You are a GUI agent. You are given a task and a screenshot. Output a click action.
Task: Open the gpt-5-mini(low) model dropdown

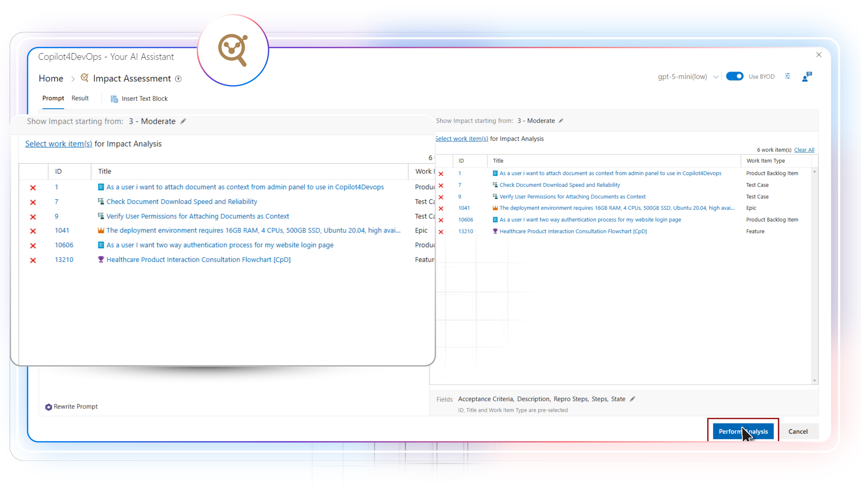pyautogui.click(x=682, y=77)
